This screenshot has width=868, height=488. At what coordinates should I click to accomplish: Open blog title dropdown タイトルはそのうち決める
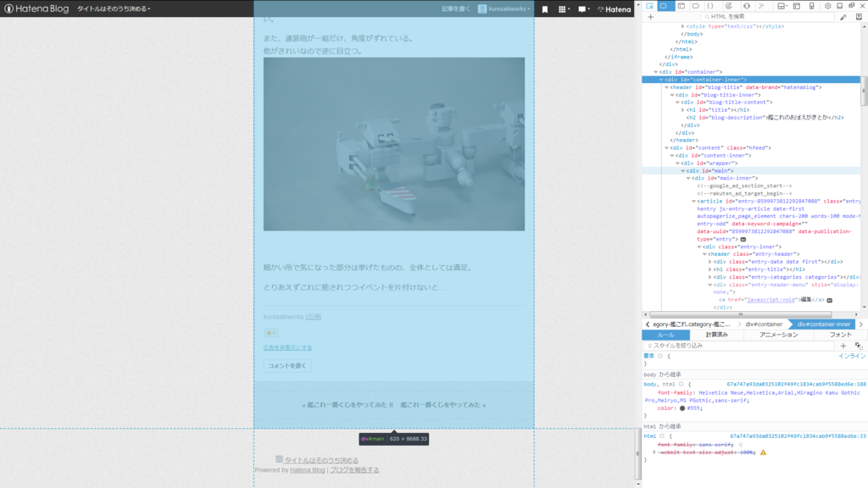[114, 8]
